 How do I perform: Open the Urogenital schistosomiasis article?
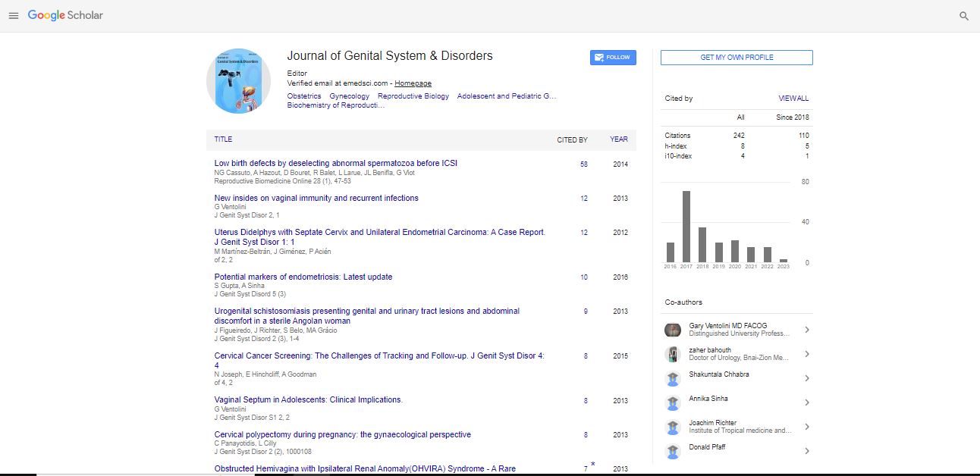[367, 316]
